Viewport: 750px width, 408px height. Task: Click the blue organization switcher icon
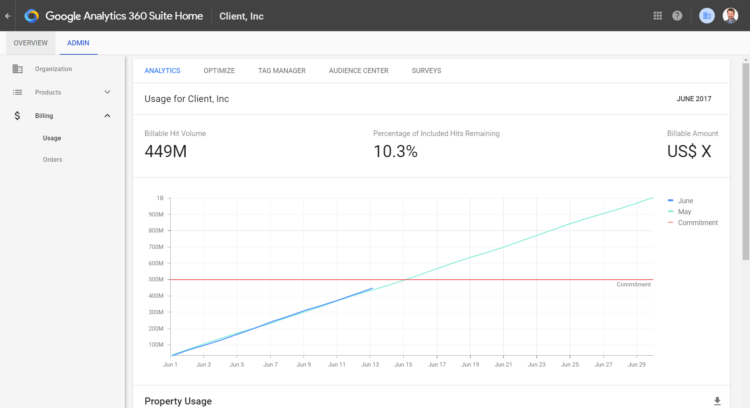[706, 16]
